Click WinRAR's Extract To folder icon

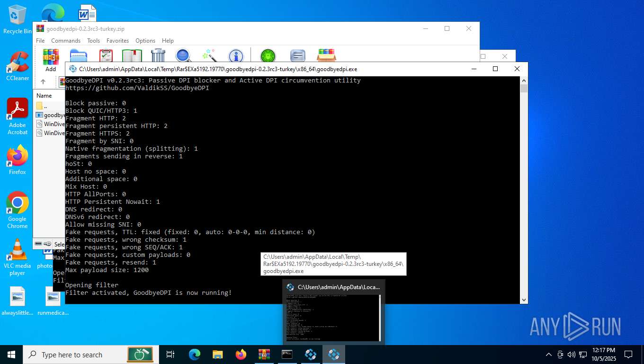tap(79, 56)
